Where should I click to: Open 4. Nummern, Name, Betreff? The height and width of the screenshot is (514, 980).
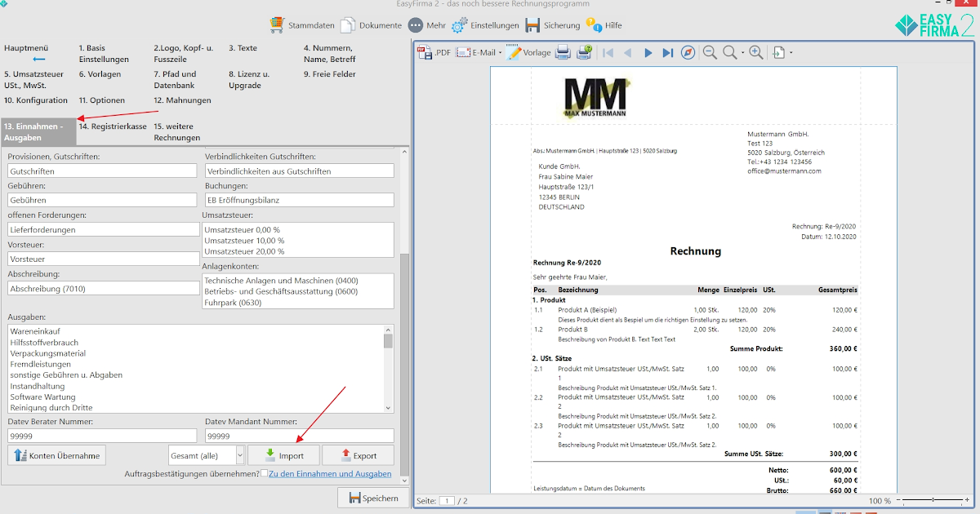point(330,54)
